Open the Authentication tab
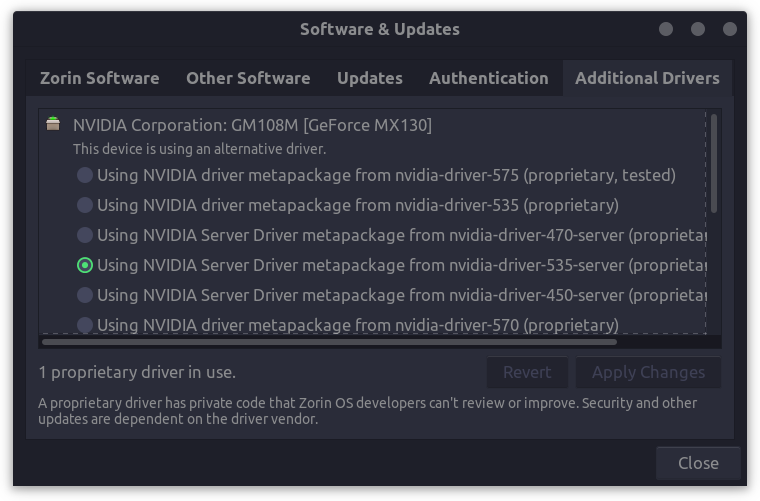Image resolution: width=760 pixels, height=501 pixels. click(488, 78)
